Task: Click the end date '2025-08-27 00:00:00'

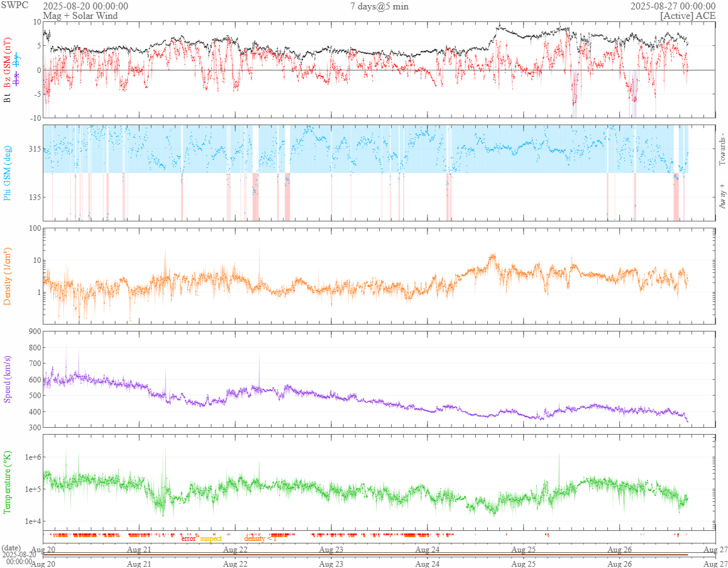Action: [673, 6]
